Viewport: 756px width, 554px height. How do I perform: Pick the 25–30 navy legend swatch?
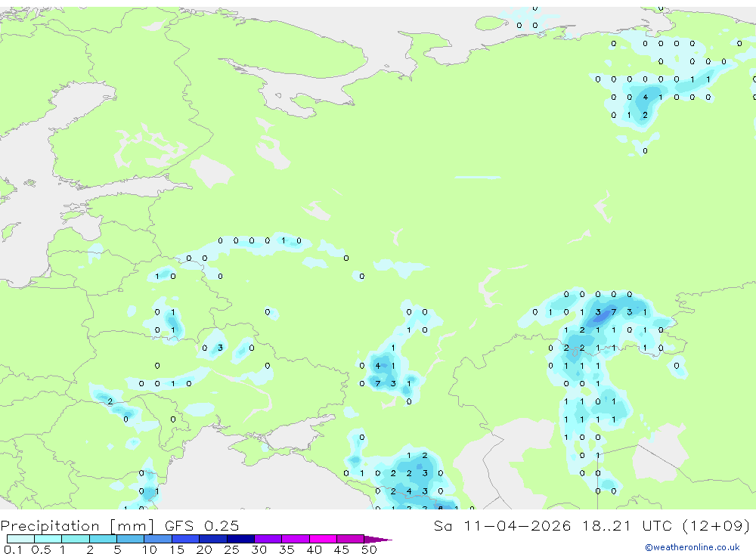point(240,539)
